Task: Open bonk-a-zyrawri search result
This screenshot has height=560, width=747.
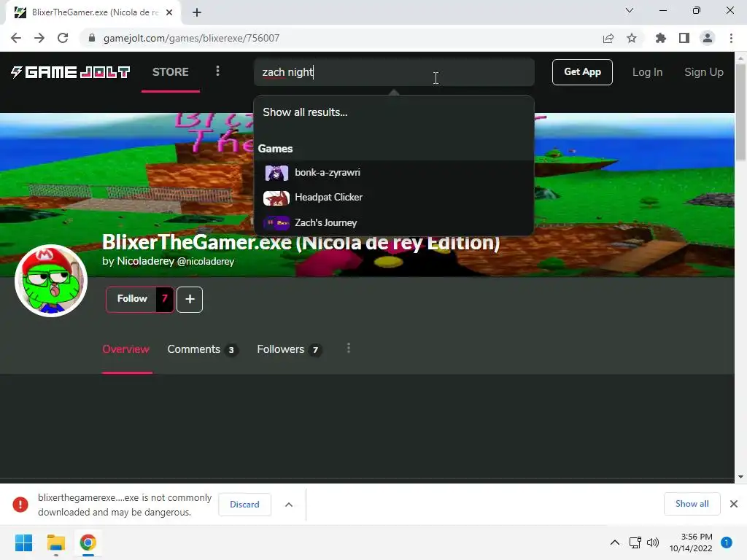Action: pyautogui.click(x=393, y=173)
